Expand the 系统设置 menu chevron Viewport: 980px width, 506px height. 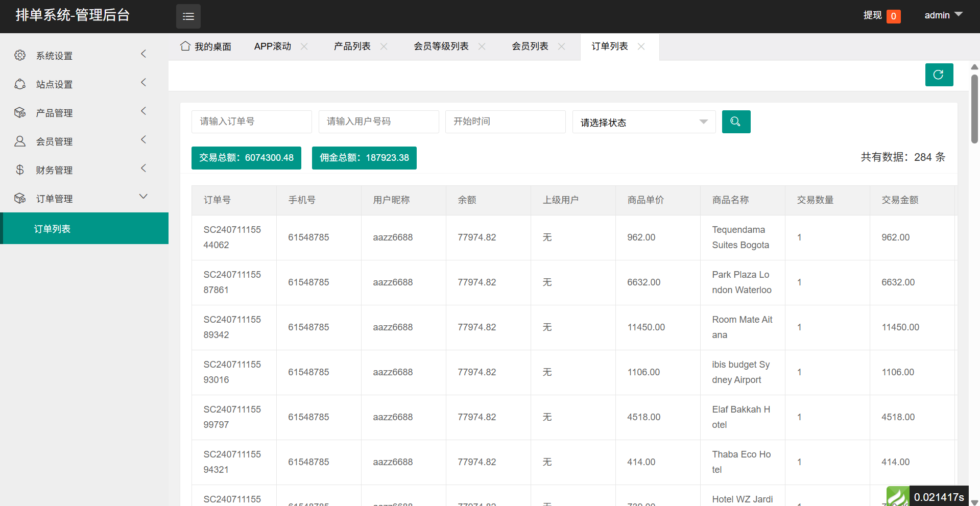(144, 54)
